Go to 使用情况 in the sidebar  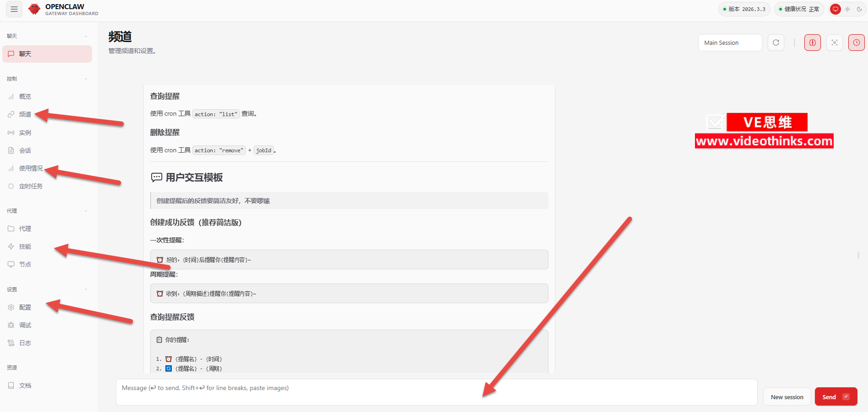pos(30,168)
